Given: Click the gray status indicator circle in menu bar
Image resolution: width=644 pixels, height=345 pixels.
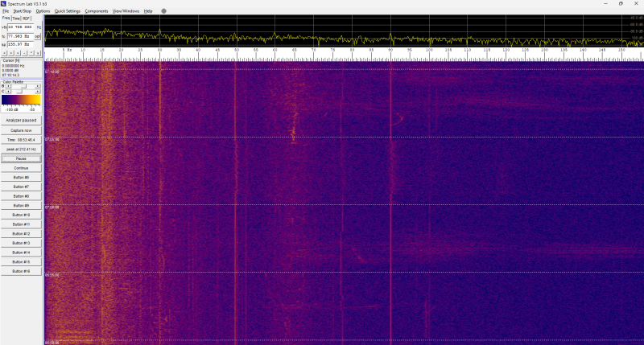Looking at the screenshot, I should 164,11.
